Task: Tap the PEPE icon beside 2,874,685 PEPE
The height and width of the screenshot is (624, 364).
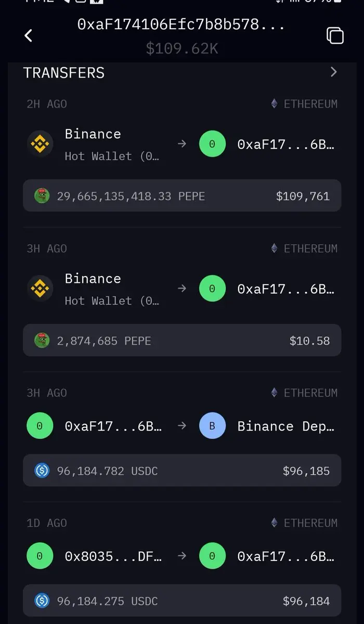Action: (x=42, y=341)
